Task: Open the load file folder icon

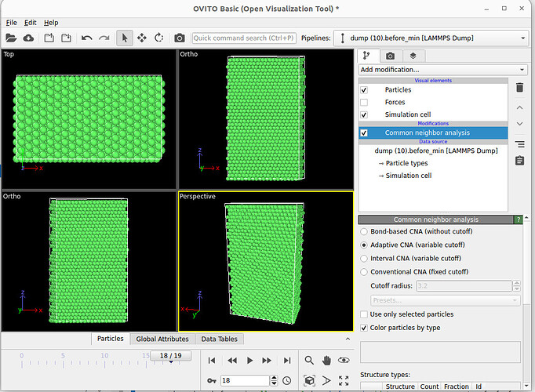Action: (11, 38)
